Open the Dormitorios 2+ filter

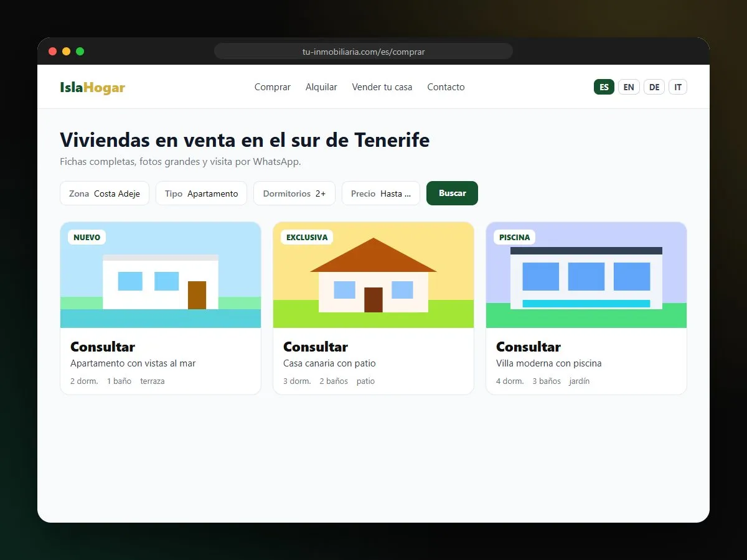(294, 194)
